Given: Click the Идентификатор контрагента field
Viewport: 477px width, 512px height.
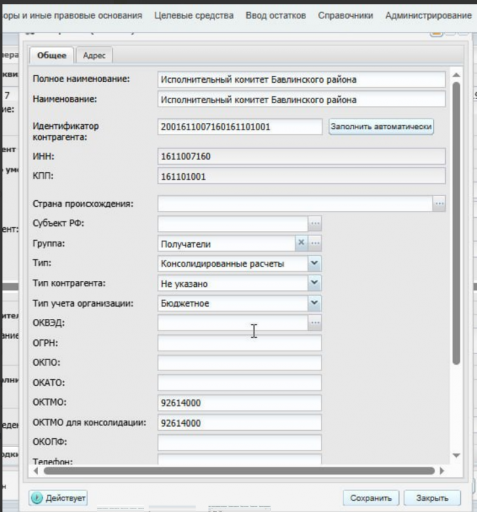Looking at the screenshot, I should [240, 127].
